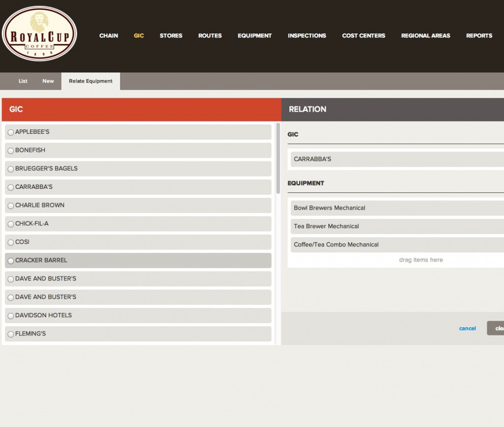Open the REPORTS section
504x427 pixels.
479,35
